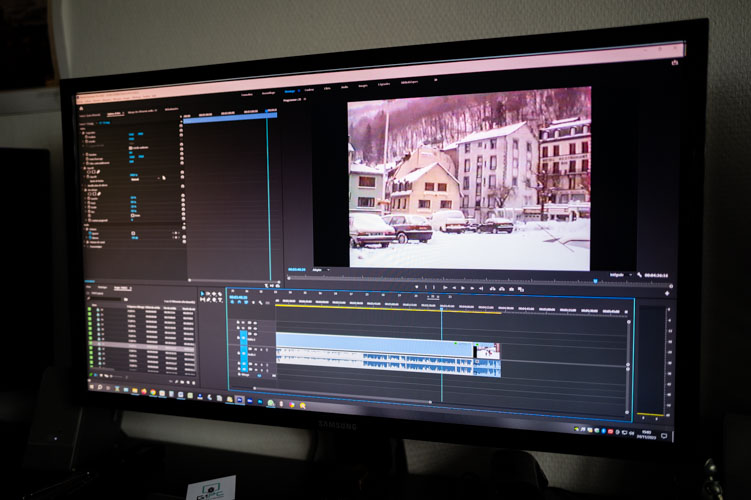This screenshot has height=500, width=751.
Task: Open the zoom level dropdown below the preview
Action: [x=321, y=270]
